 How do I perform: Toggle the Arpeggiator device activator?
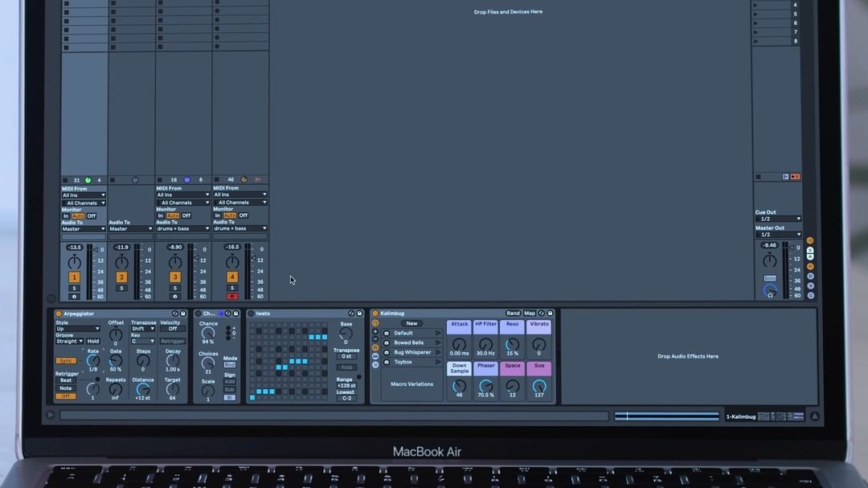pyautogui.click(x=59, y=314)
